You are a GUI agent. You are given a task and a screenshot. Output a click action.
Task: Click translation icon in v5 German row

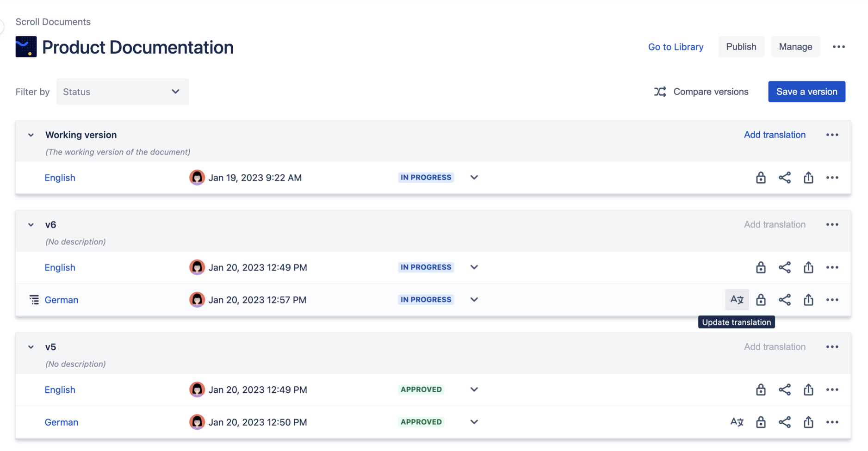(737, 422)
